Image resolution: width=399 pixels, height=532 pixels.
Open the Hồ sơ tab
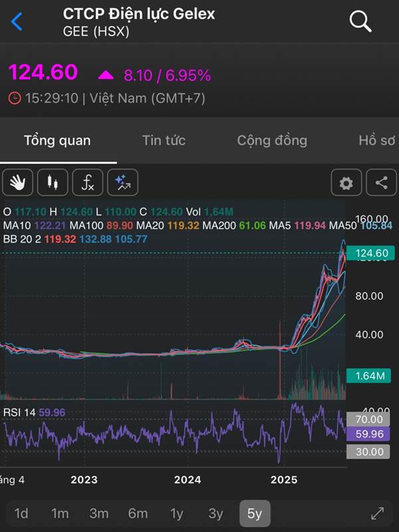pos(377,140)
